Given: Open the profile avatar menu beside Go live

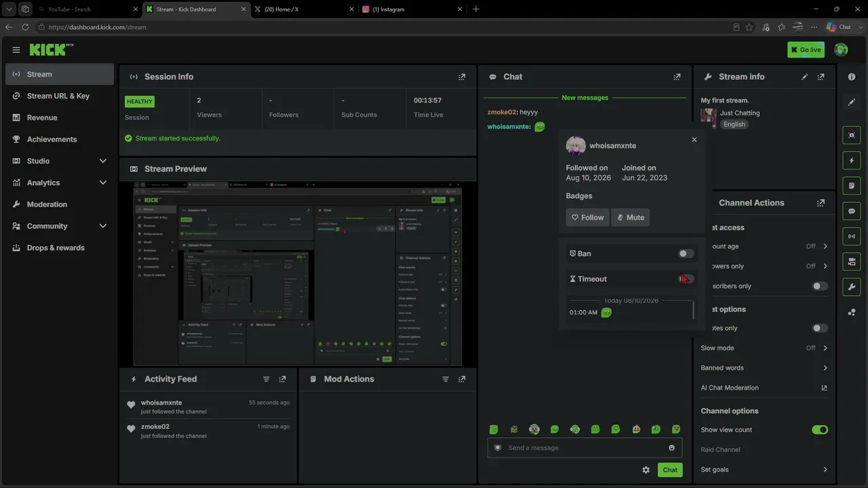Looking at the screenshot, I should click(x=841, y=49).
